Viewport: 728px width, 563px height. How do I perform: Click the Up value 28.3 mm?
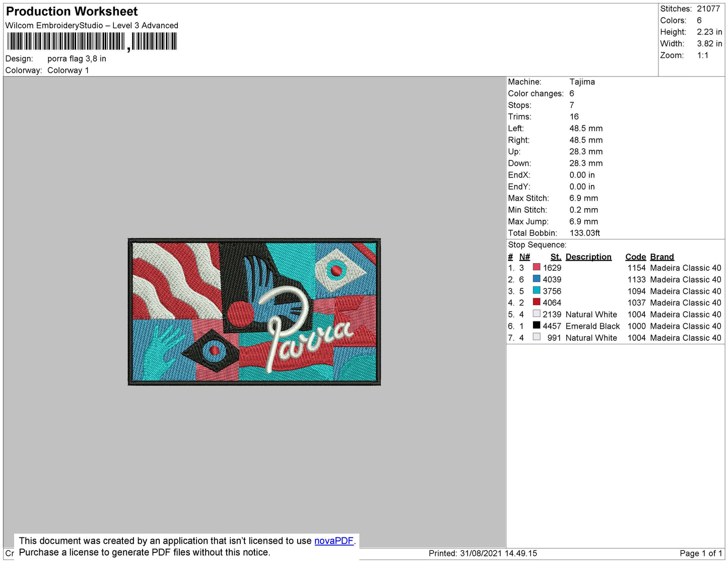coord(586,151)
